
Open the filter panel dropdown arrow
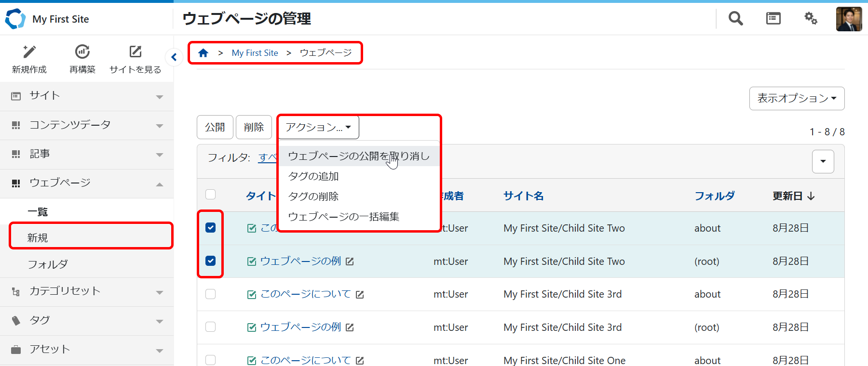pyautogui.click(x=823, y=161)
